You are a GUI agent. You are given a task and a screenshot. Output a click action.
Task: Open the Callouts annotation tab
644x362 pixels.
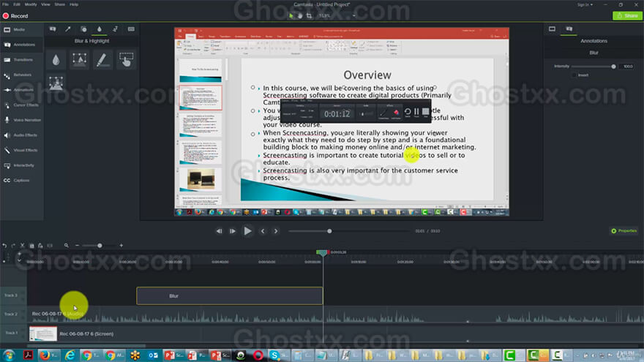click(x=53, y=29)
